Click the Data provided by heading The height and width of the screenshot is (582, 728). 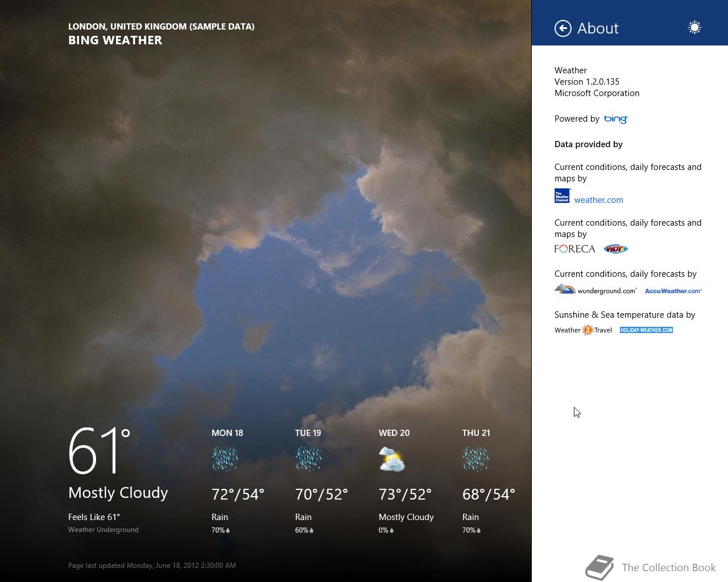click(x=588, y=144)
